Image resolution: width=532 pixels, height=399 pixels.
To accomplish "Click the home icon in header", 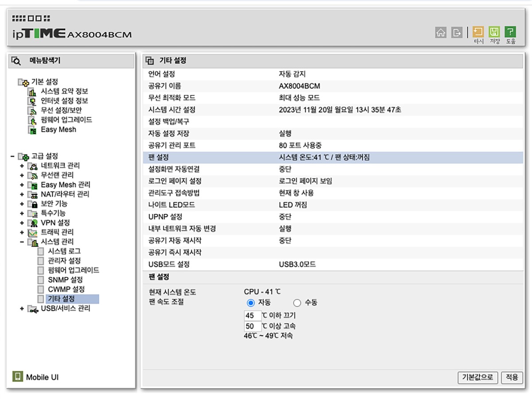I will 441,32.
